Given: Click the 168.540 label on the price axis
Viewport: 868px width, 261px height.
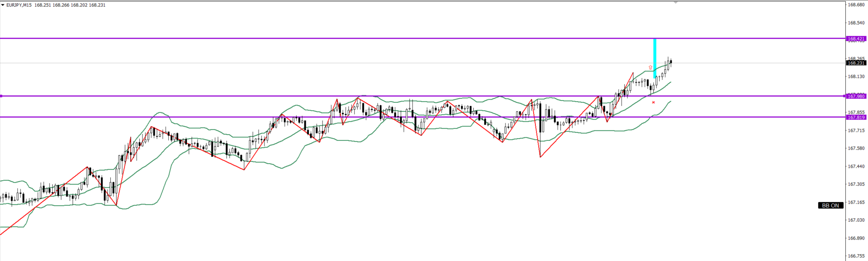Looking at the screenshot, I should 856,23.
